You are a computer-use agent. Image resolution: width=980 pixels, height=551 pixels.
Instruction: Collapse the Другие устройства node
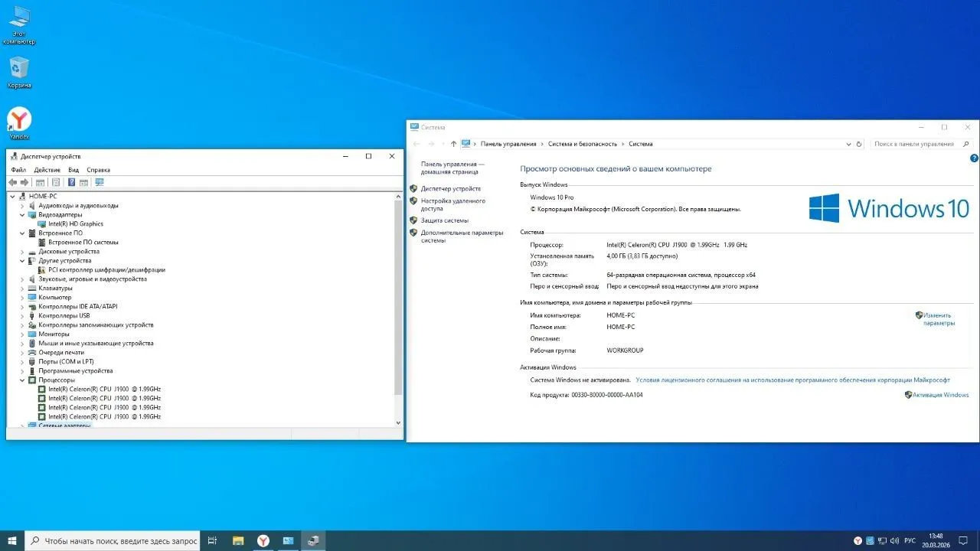tap(22, 261)
